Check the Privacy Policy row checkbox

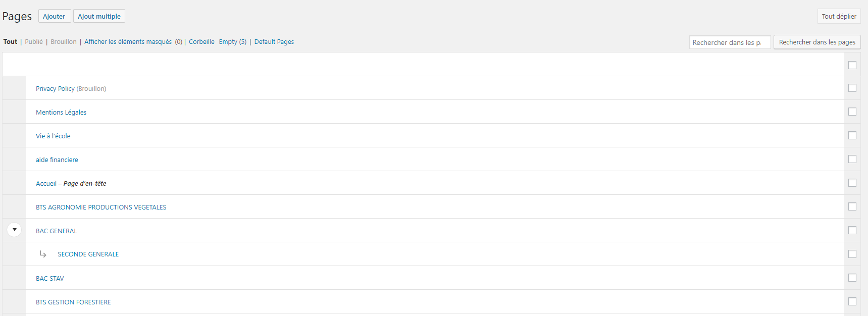coord(852,88)
